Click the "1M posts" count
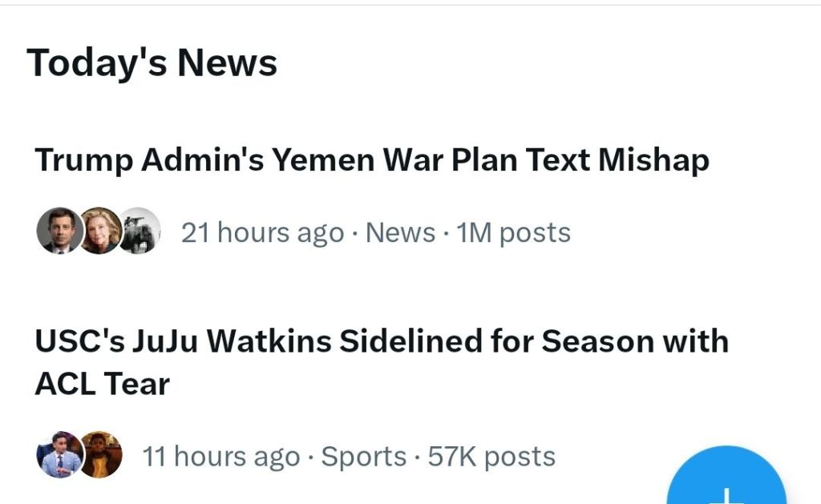821x504 pixels. [513, 233]
